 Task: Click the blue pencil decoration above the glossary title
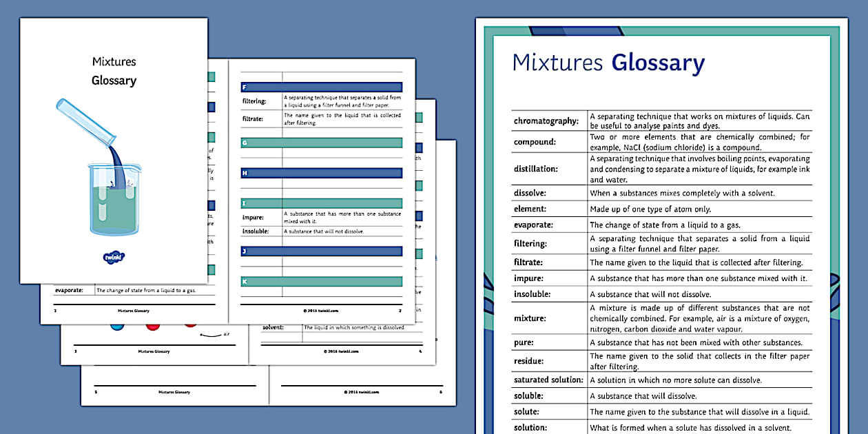click(x=575, y=30)
